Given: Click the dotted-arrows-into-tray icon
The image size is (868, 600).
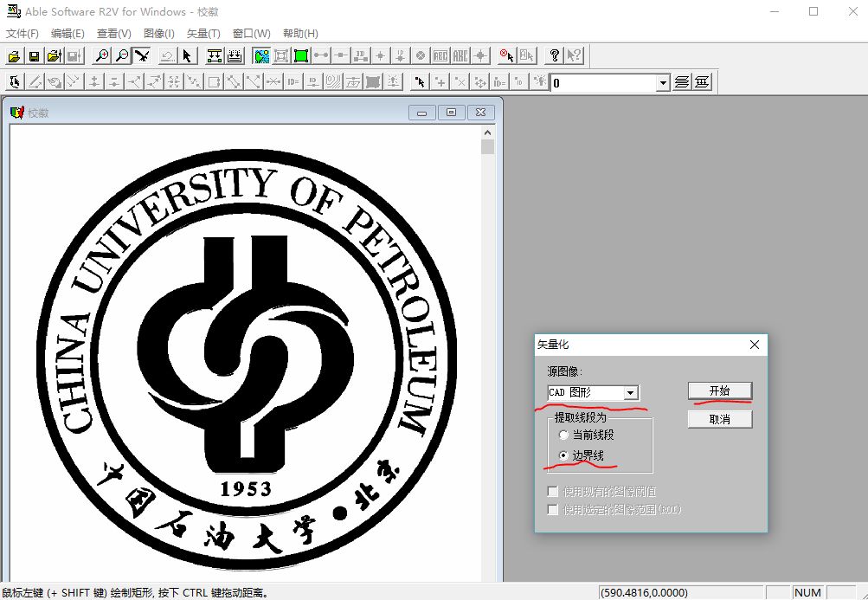Looking at the screenshot, I should click(x=235, y=56).
